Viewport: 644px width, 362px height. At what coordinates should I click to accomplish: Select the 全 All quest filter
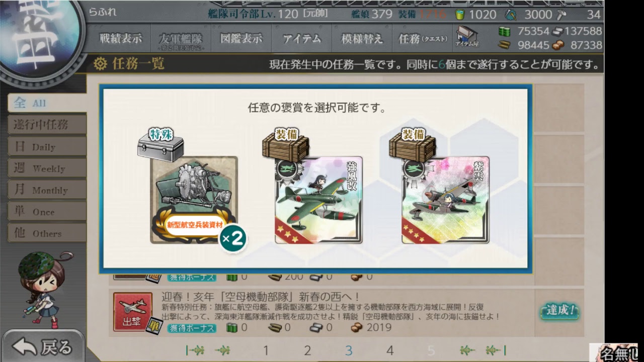(46, 103)
